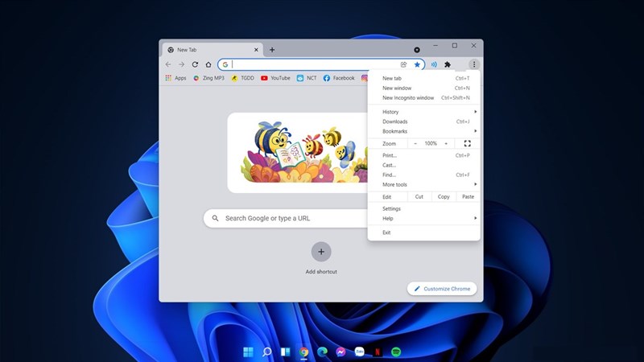Click the forward navigation arrow
This screenshot has width=644, height=362.
pos(182,64)
